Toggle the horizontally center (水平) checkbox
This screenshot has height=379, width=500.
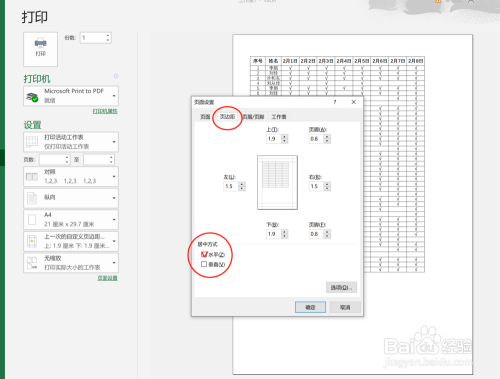pos(204,255)
